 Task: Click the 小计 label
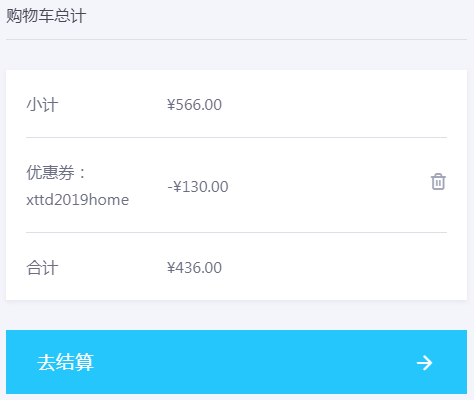(x=42, y=105)
